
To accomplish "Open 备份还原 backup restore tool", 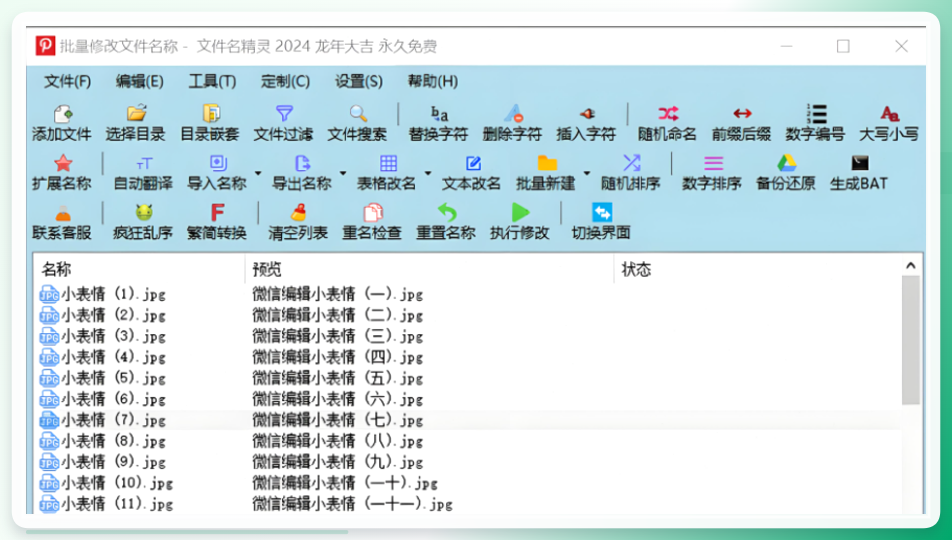I will coord(786,173).
